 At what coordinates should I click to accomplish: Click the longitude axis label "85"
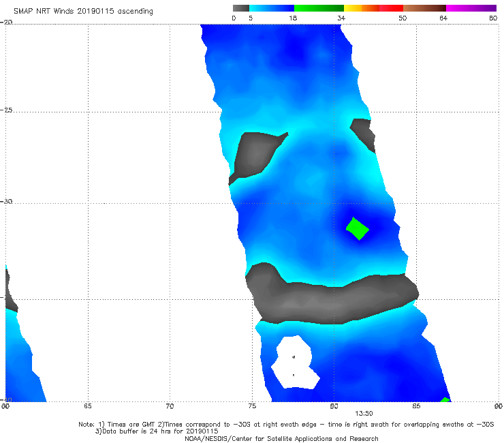click(416, 406)
